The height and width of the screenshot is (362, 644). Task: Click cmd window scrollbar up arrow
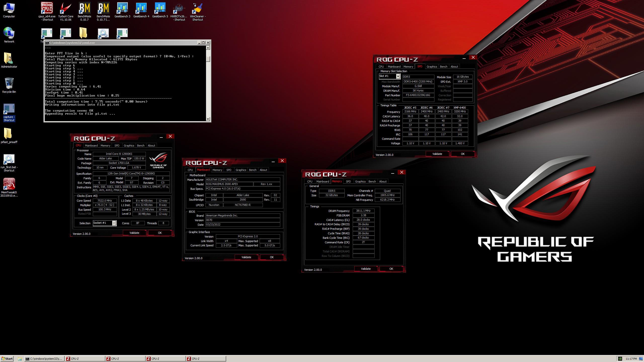pos(208,48)
